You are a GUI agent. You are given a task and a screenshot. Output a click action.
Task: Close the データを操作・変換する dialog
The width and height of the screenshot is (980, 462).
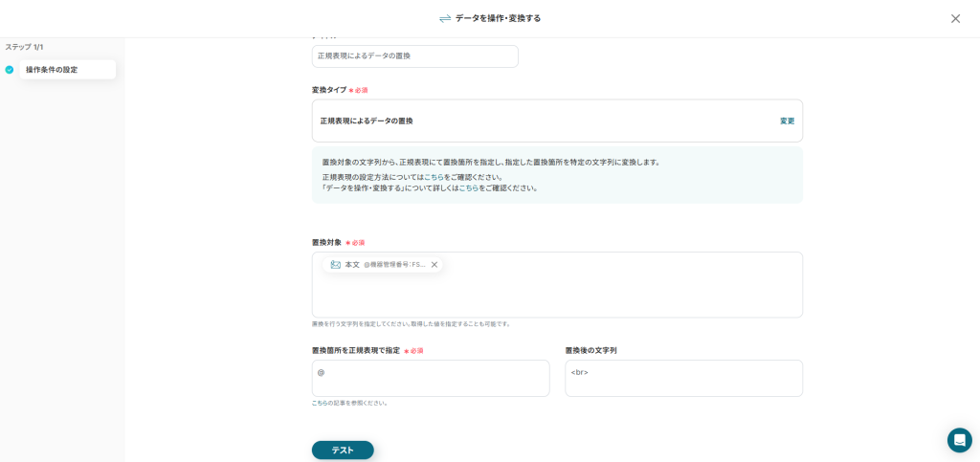point(955,18)
